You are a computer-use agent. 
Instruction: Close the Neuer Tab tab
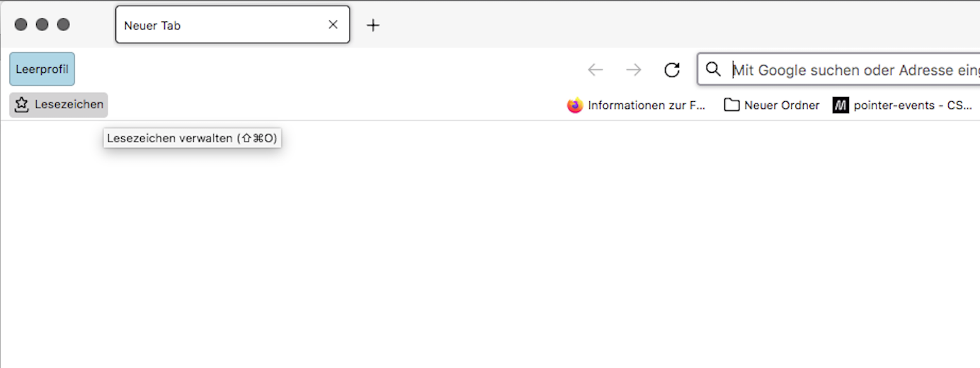pos(333,25)
